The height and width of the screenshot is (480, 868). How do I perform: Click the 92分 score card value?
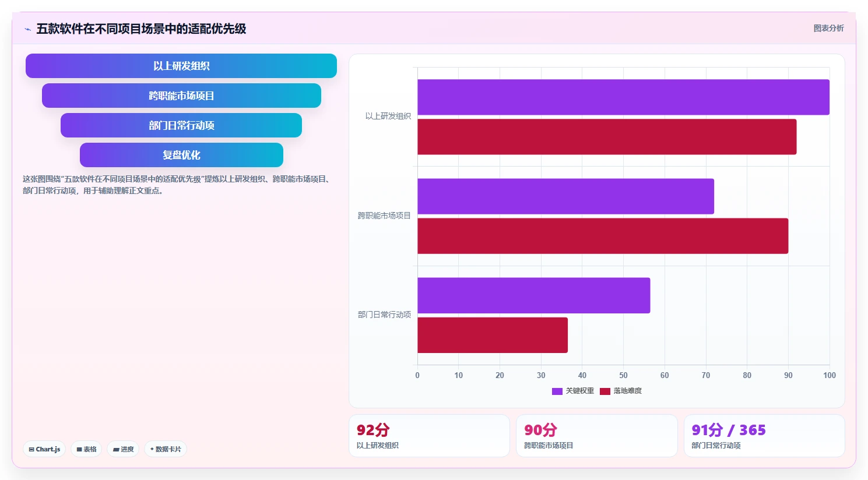373,430
